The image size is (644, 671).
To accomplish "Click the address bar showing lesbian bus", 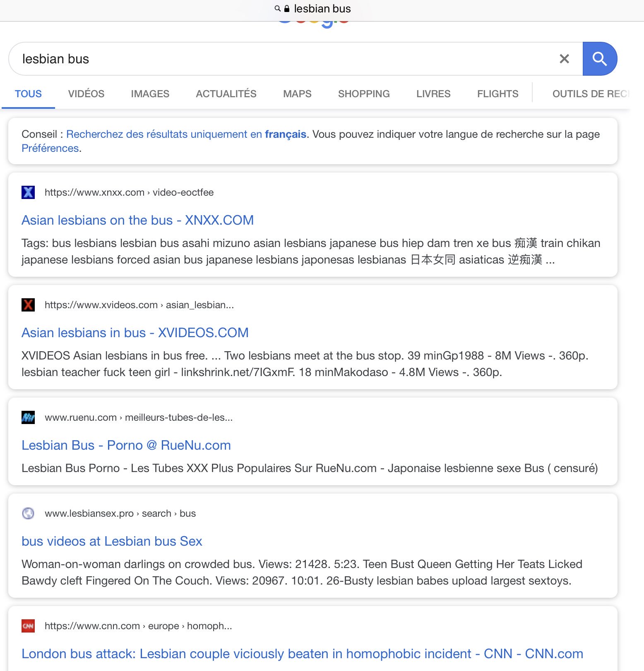I will (322, 9).
